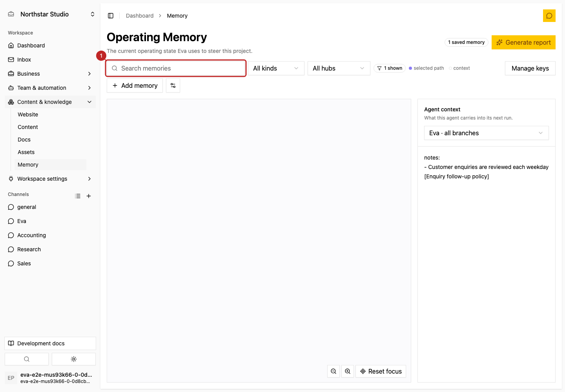Open the Dashboard sidebar item

tap(50, 45)
